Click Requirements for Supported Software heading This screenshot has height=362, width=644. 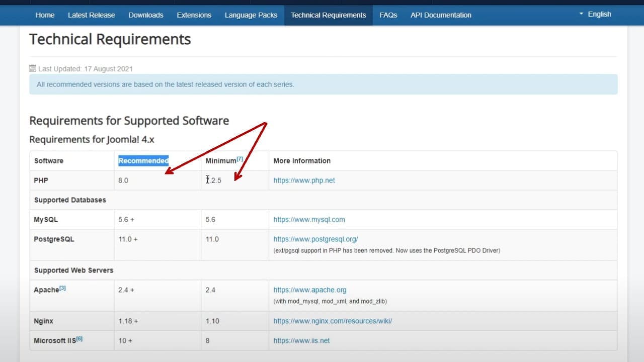point(129,121)
